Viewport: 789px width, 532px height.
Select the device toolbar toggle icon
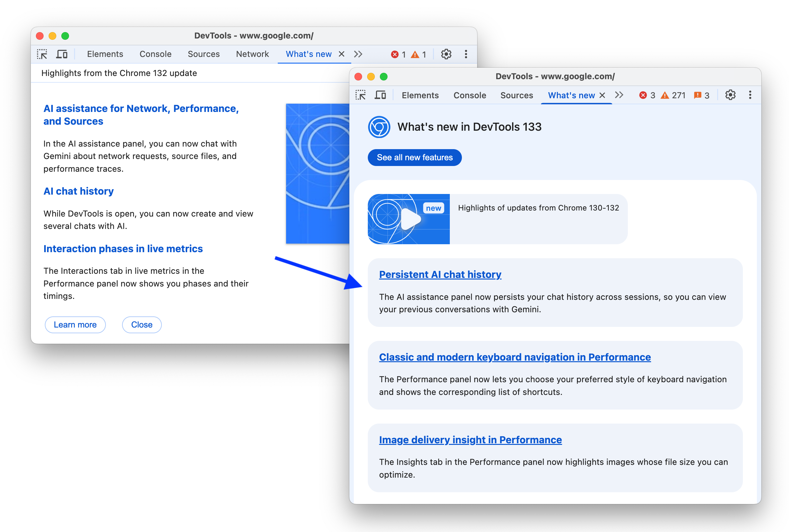(x=62, y=54)
